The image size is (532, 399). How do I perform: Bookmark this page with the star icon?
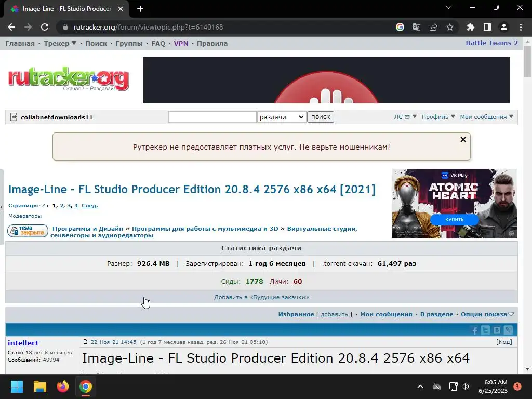(x=450, y=27)
